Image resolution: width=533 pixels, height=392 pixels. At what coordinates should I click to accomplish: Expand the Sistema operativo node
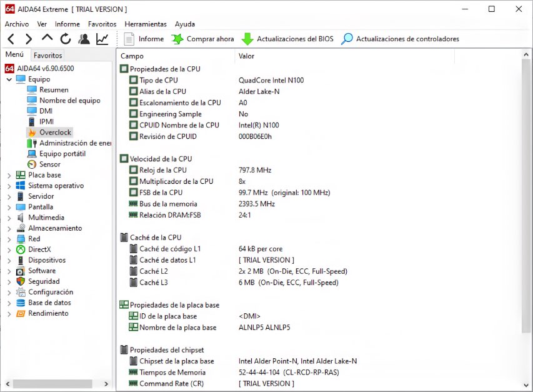9,186
